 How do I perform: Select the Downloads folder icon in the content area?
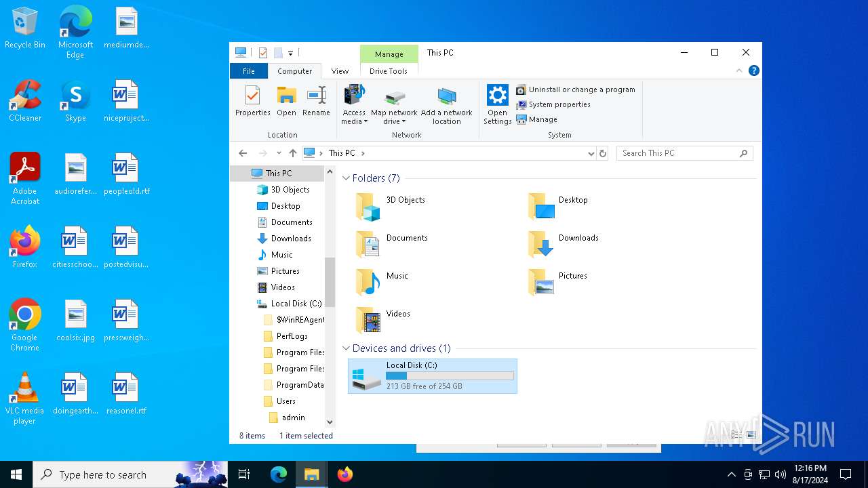pyautogui.click(x=541, y=245)
